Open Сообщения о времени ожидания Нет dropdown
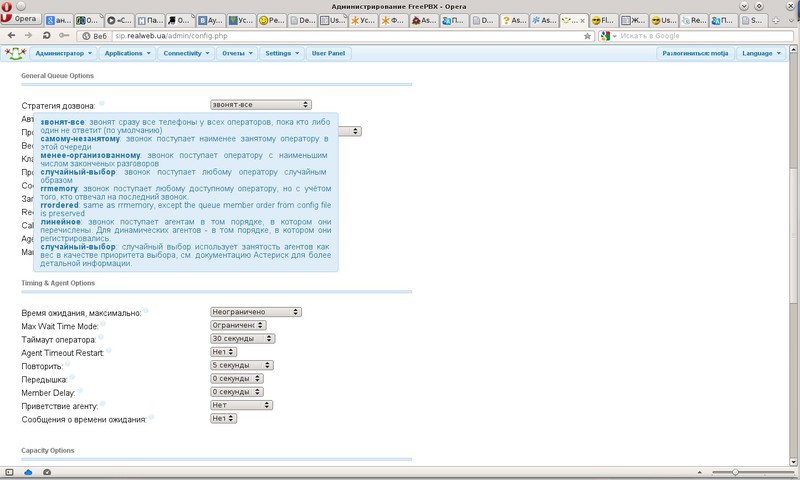Viewport: 800px width, 480px height. (223, 418)
